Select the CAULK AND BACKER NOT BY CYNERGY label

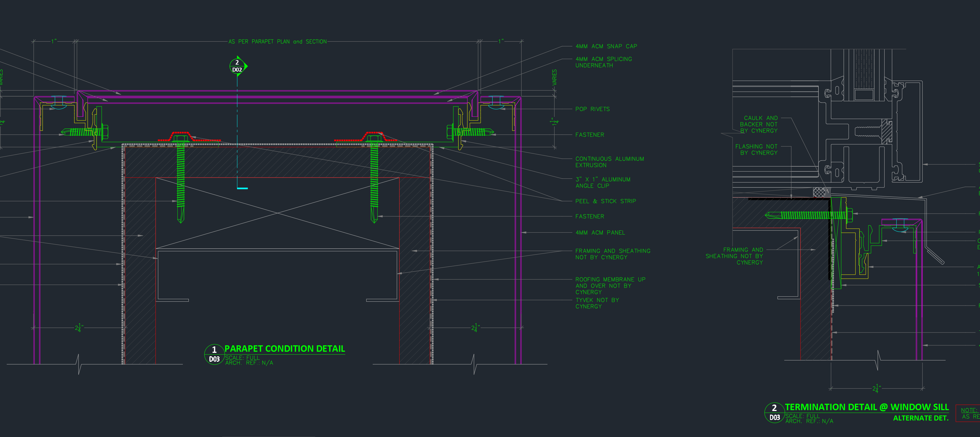point(759,124)
